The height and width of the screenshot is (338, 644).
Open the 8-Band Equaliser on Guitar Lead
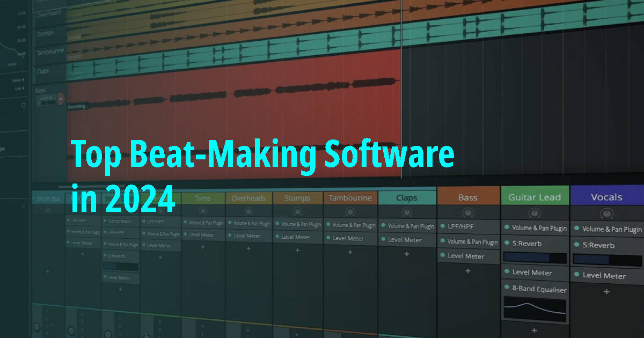[537, 289]
